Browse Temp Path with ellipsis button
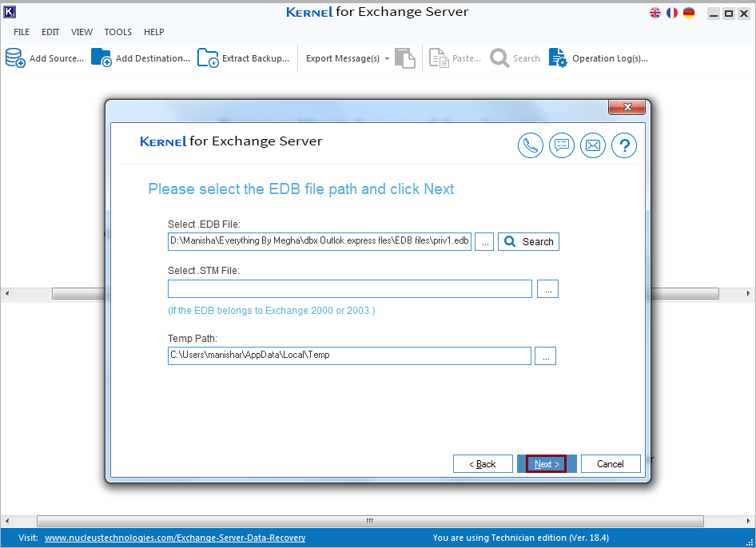 point(545,355)
